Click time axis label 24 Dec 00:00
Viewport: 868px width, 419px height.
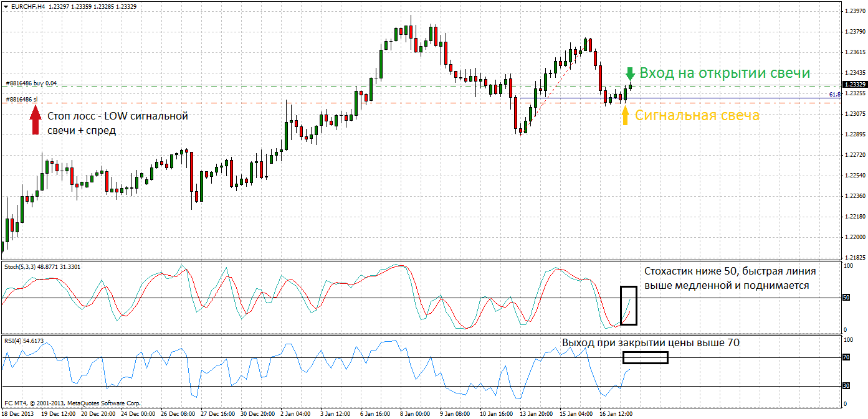[138, 413]
